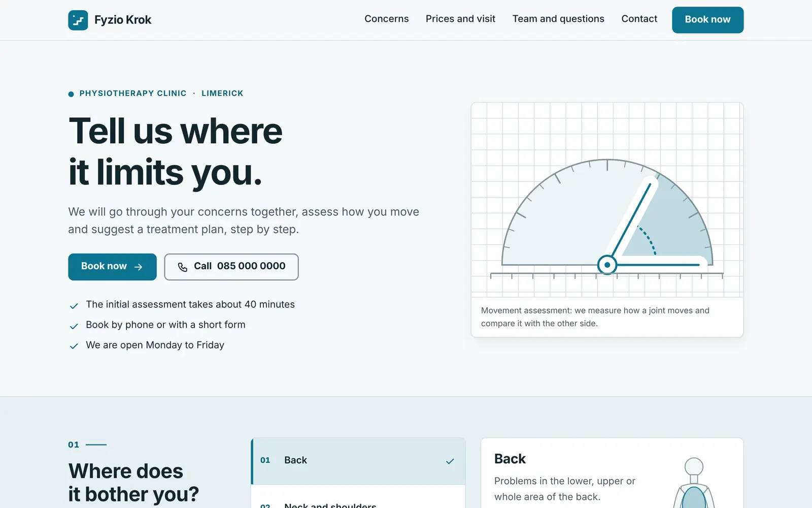
Task: Click text 'The initial assessment takes about 40 minutes'
Action: click(190, 304)
